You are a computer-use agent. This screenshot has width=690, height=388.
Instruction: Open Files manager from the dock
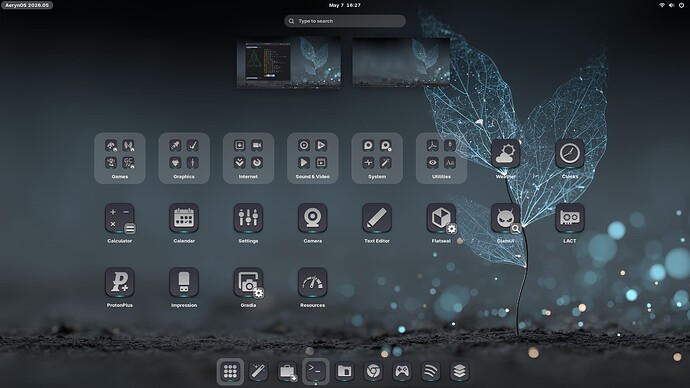(x=344, y=372)
